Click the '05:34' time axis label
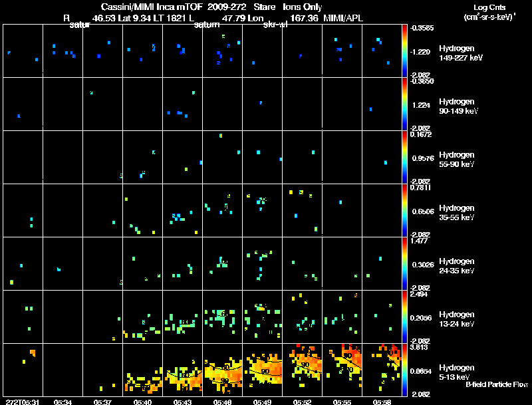This screenshot has width=532, height=405. pyautogui.click(x=63, y=402)
